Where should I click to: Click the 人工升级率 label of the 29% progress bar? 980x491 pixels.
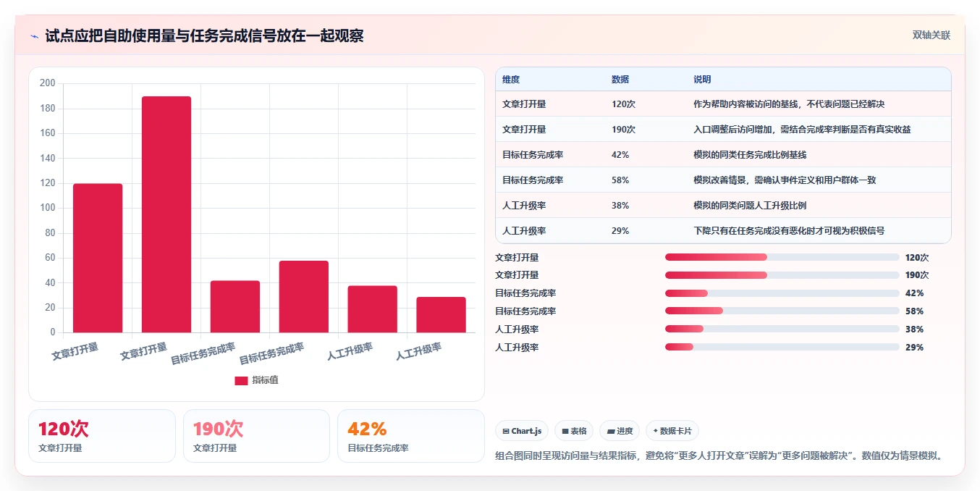517,348
